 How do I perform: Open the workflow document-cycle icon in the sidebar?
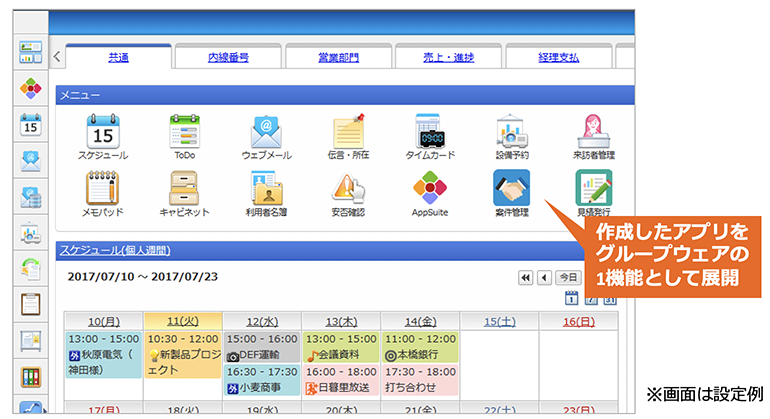(30, 269)
